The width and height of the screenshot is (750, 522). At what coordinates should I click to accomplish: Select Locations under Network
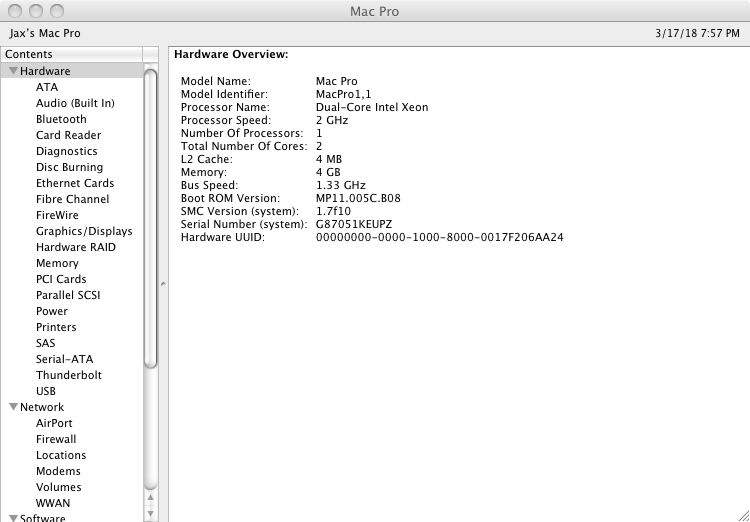(x=61, y=455)
